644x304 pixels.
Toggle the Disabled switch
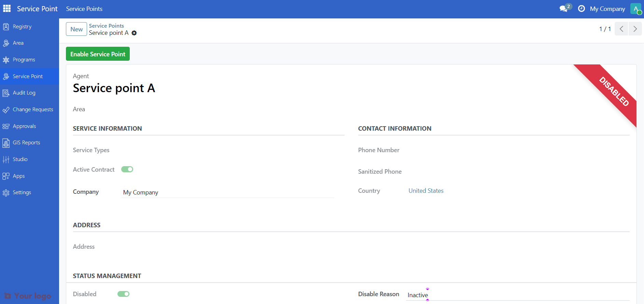(x=123, y=294)
